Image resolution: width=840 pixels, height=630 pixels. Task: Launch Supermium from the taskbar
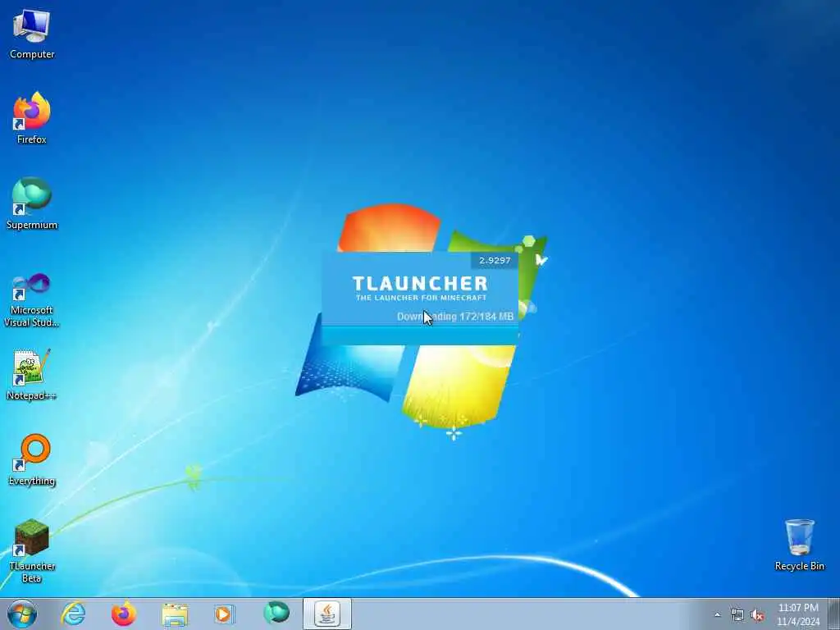[276, 614]
